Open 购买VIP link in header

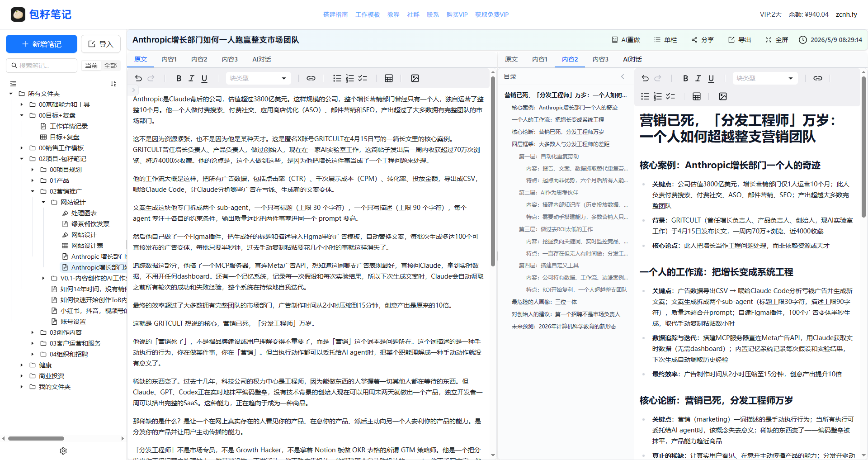point(457,14)
